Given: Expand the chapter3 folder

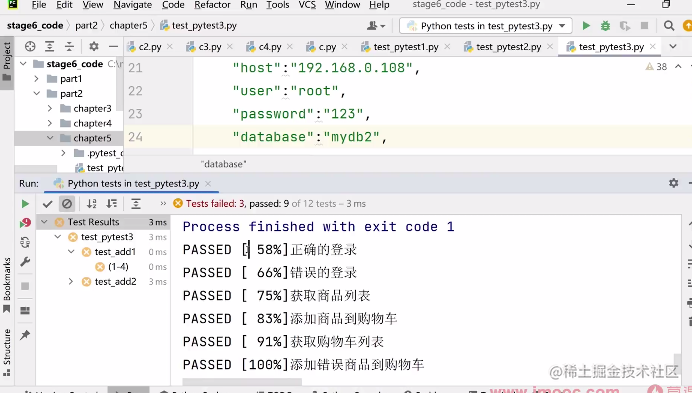Looking at the screenshot, I should [x=50, y=109].
